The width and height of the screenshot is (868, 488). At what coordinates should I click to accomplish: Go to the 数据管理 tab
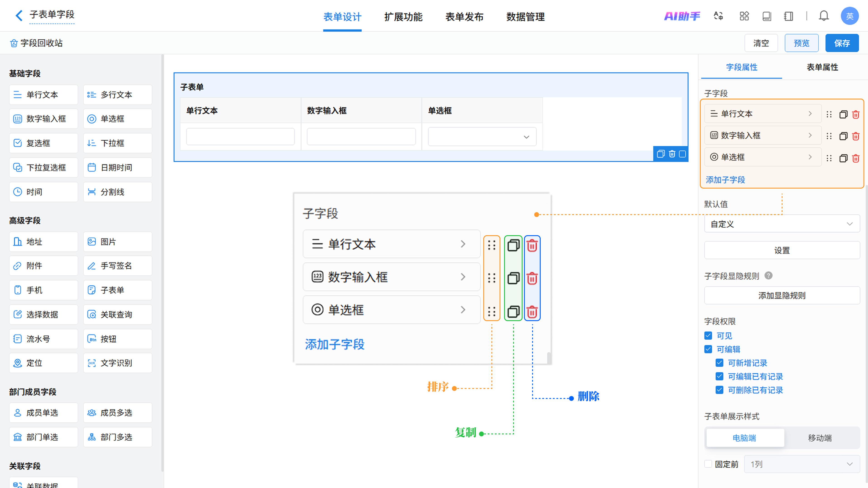point(525,17)
